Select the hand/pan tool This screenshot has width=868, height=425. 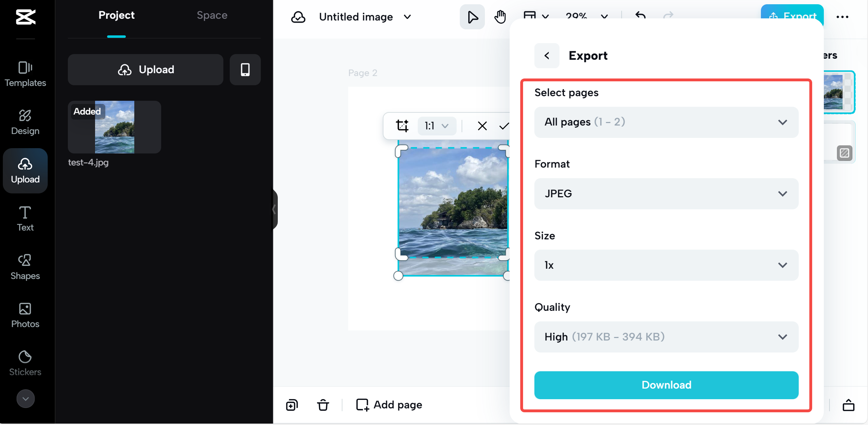click(x=499, y=17)
